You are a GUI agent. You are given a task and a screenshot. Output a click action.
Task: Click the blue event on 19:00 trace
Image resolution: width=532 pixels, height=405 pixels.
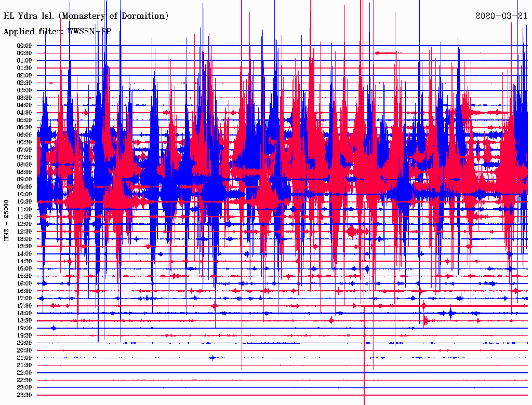(x=54, y=328)
